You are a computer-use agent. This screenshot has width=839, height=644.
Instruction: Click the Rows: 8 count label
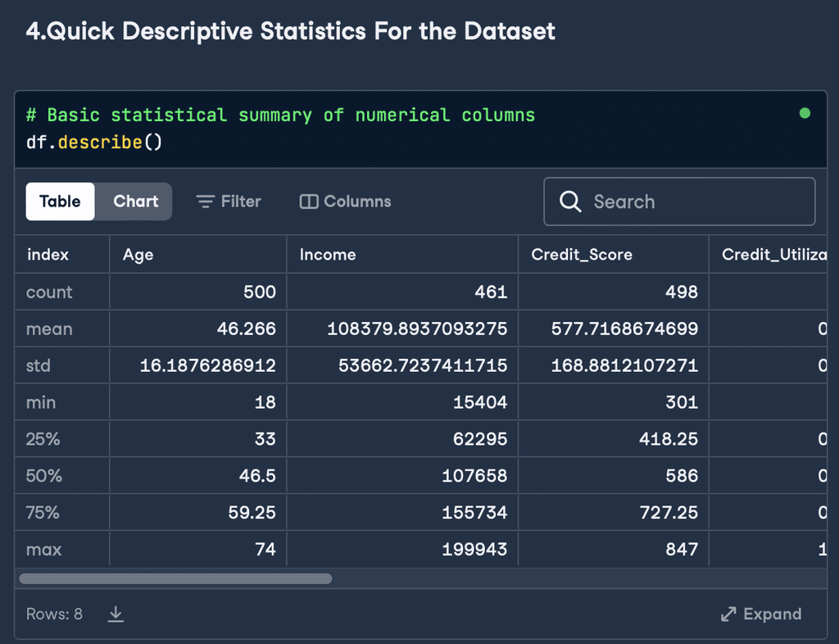54,614
